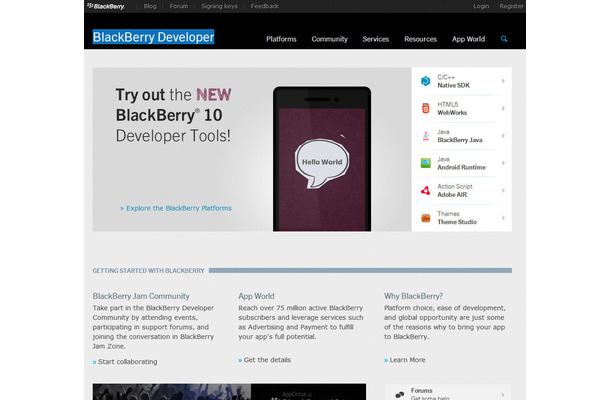The image size is (610, 400).
Task: Click the Feedback link
Action: pyautogui.click(x=265, y=6)
